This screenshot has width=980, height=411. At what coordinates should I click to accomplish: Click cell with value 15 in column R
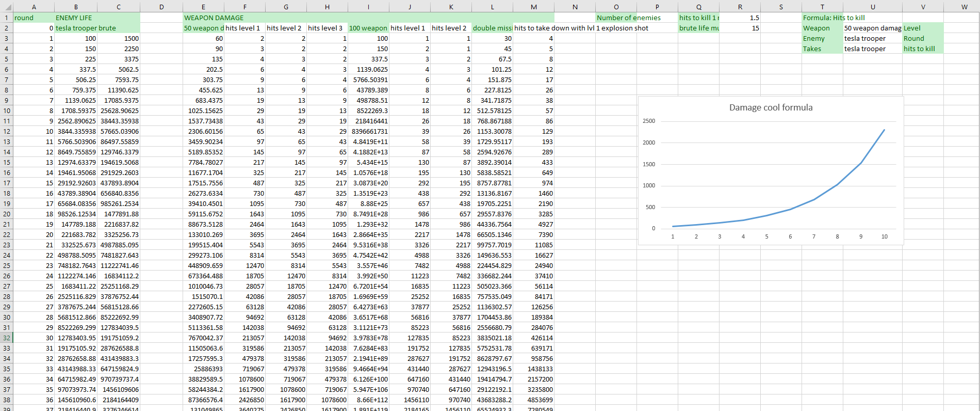pyautogui.click(x=740, y=28)
